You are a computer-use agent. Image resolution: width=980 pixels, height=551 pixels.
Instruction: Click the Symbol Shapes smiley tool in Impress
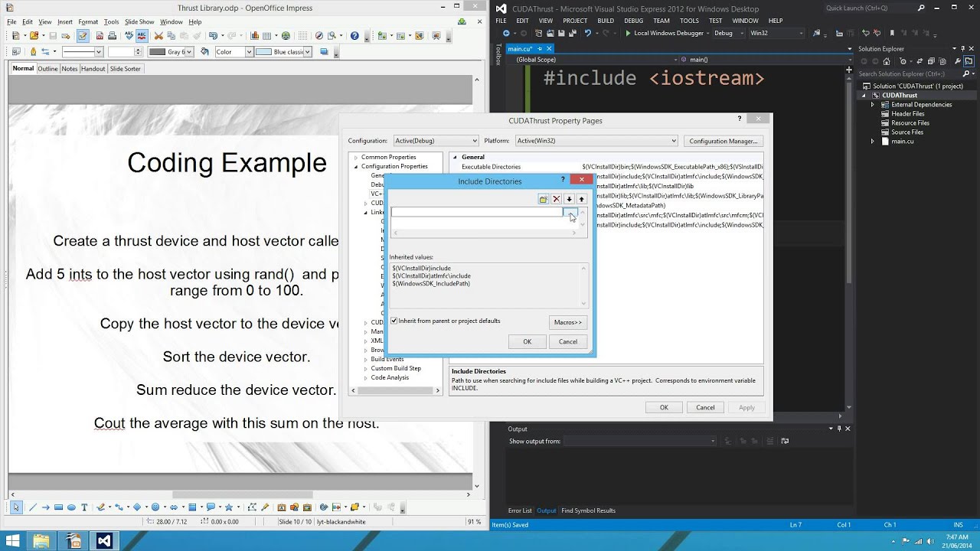155,507
